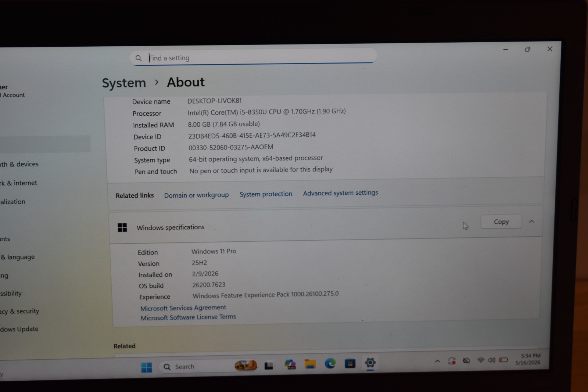Minimize the Settings window
Image resolution: width=588 pixels, height=392 pixels.
tap(506, 49)
